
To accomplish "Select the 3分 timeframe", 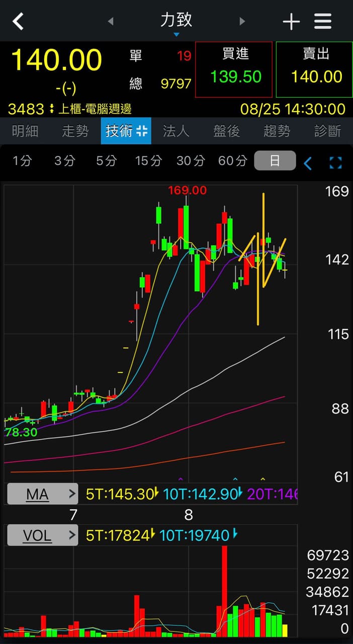I will 64,161.
